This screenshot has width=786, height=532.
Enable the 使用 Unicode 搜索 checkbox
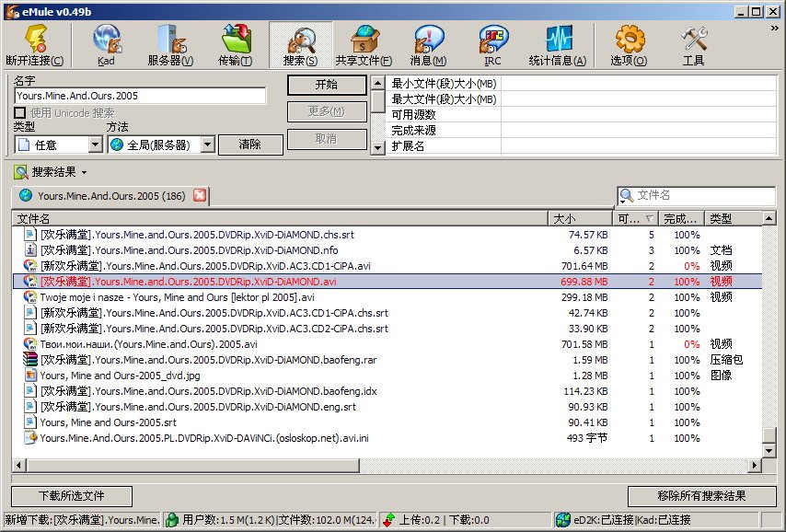point(20,111)
